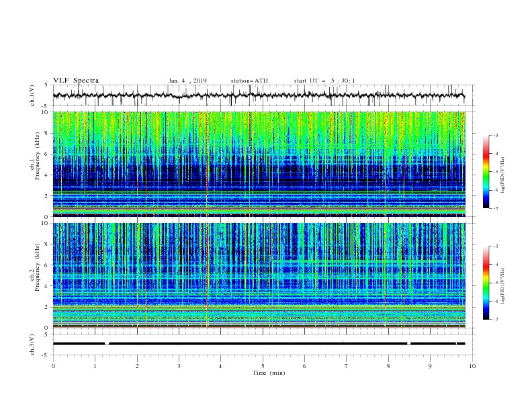Click the time axis tick label "3"
The width and height of the screenshot is (532, 411).
[x=179, y=366]
